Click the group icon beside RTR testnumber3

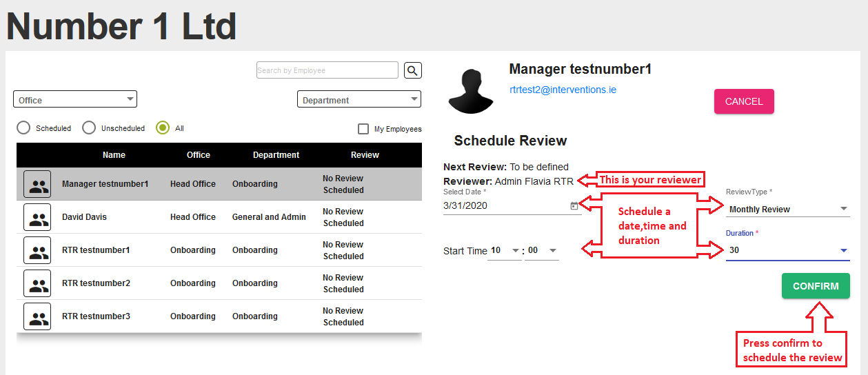pyautogui.click(x=37, y=316)
